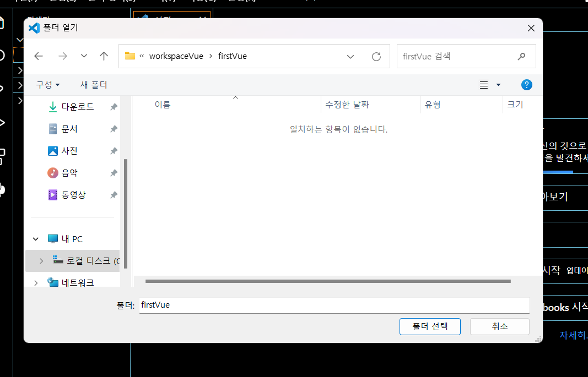Sort by 크기 column header
Screen dimensions: 588x377
click(515, 105)
